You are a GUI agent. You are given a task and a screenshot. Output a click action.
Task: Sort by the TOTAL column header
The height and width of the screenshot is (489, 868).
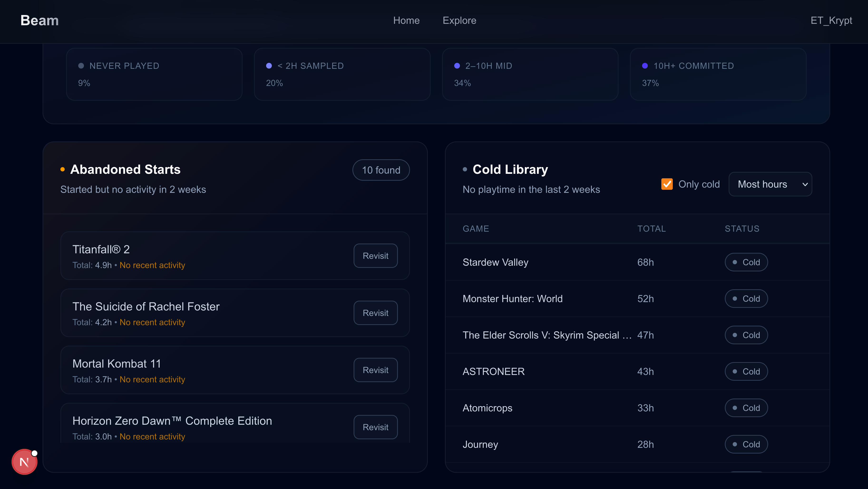(x=651, y=229)
